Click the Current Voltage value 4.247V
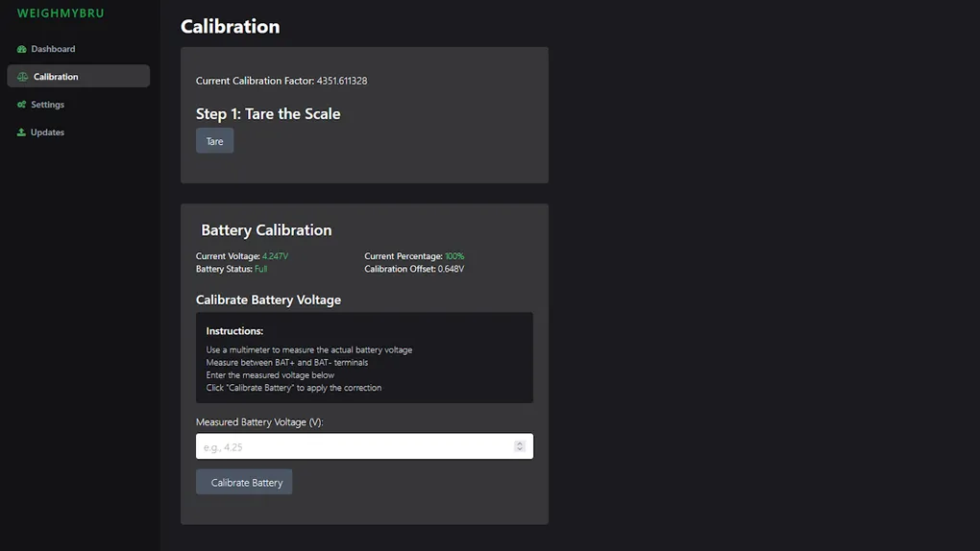 click(x=275, y=256)
